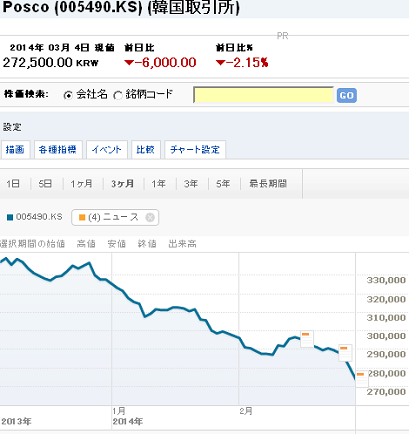Image resolution: width=409 pixels, height=434 pixels.
Task: Remove the ニュース overlay with the x icon
Action: 150,218
